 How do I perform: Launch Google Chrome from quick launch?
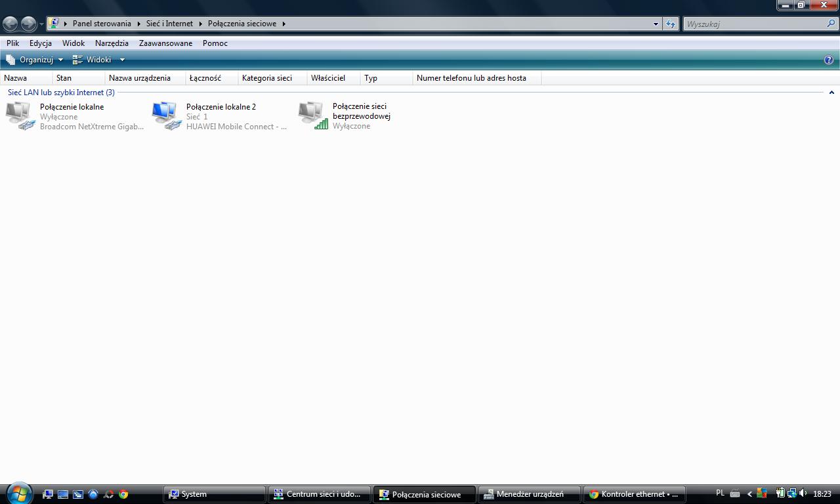click(x=123, y=494)
